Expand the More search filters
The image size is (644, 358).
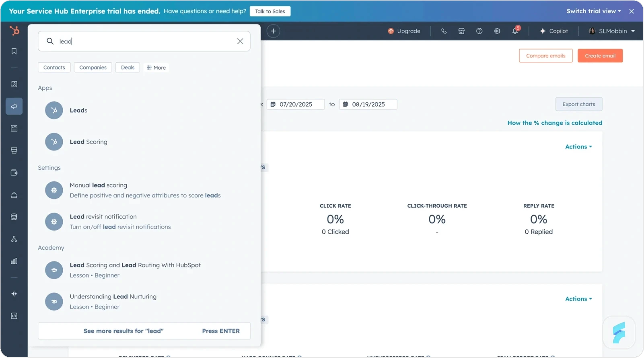tap(156, 68)
